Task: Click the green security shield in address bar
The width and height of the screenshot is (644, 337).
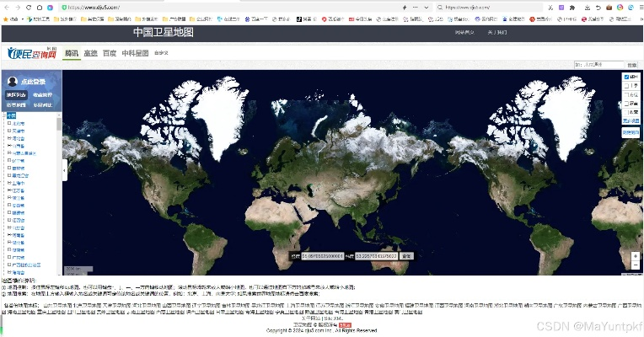Action: tap(64, 8)
